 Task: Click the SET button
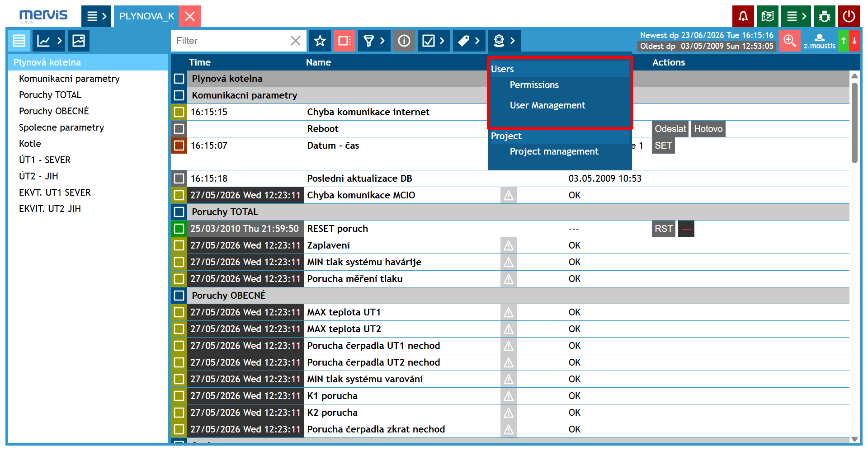tap(663, 146)
